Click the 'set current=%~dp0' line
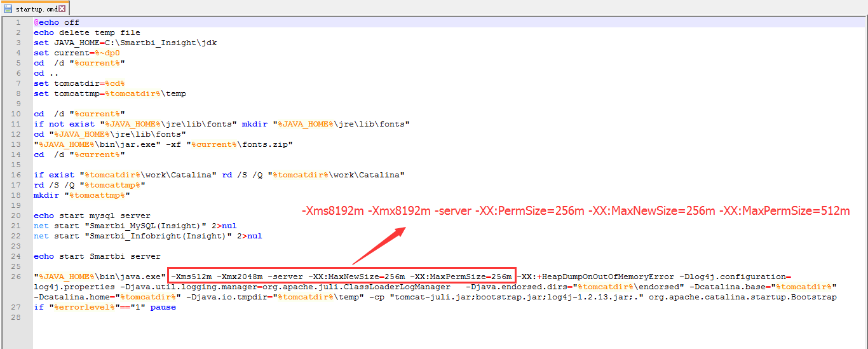This screenshot has width=868, height=349. [x=77, y=53]
